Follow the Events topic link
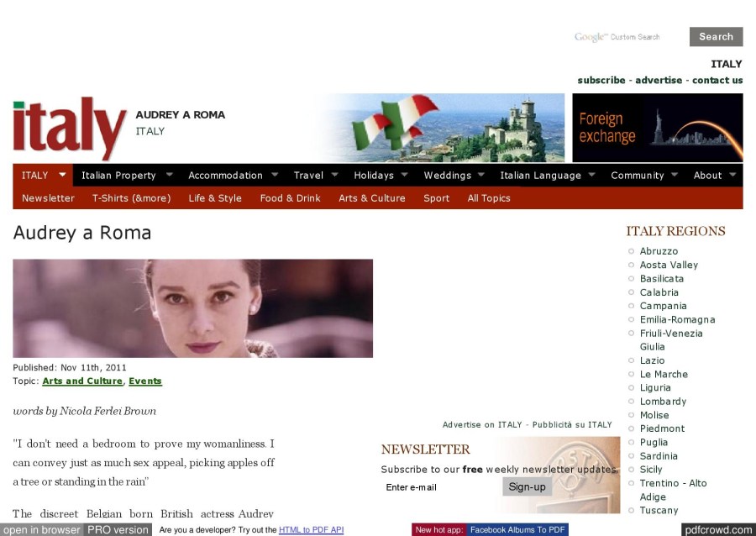This screenshot has width=756, height=536. [144, 381]
